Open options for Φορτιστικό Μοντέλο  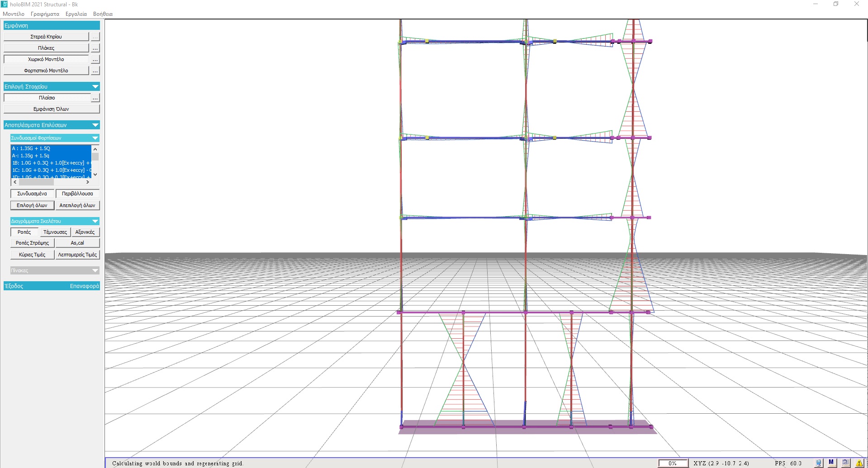coord(95,71)
